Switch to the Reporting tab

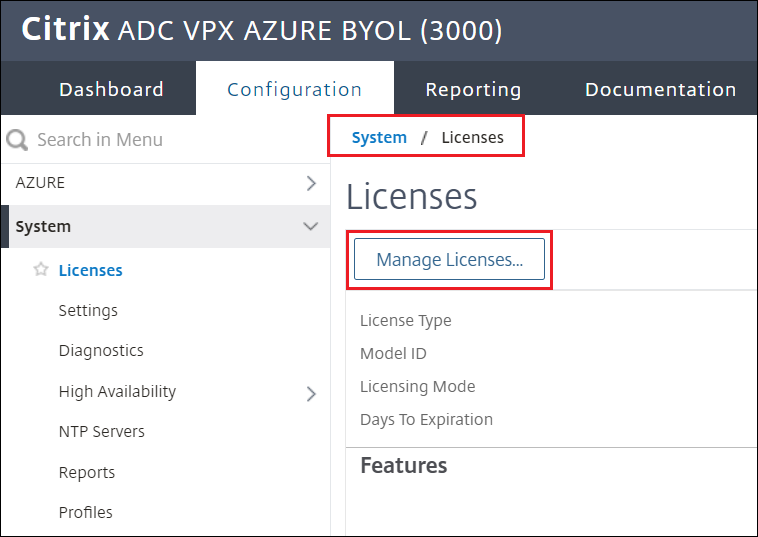tap(473, 89)
